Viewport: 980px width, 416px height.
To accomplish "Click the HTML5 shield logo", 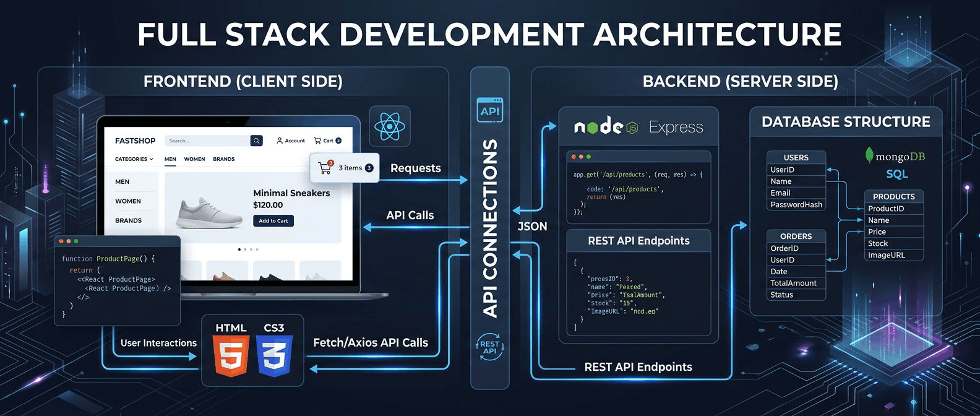I will pyautogui.click(x=231, y=355).
